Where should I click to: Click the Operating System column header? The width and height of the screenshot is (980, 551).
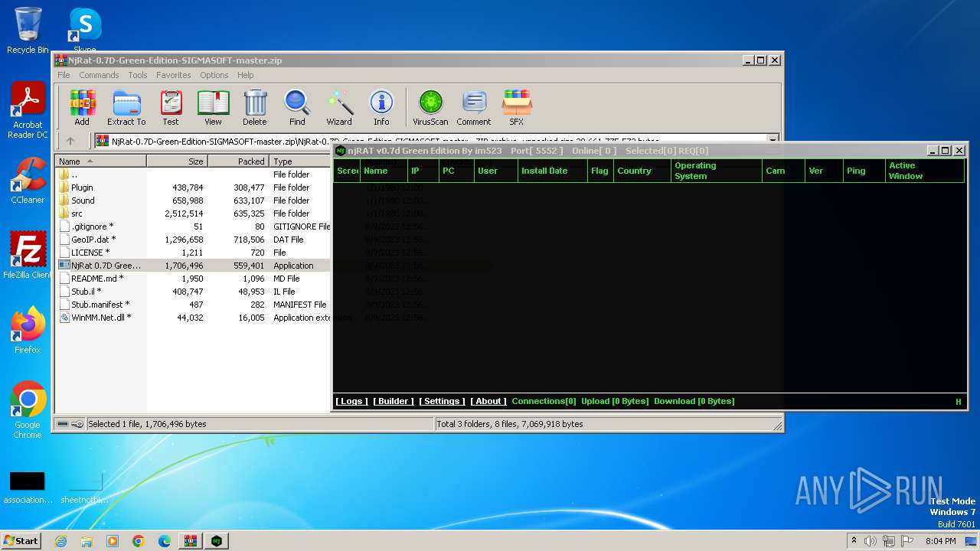[x=716, y=171]
